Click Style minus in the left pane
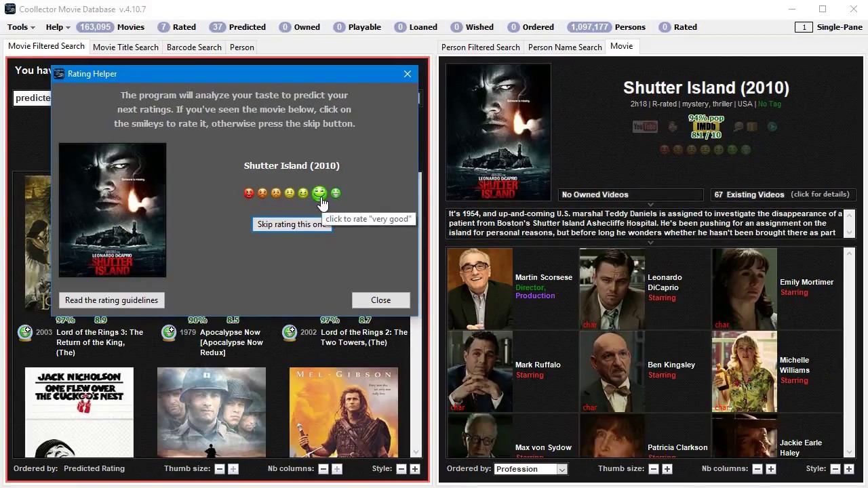This screenshot has width=868, height=488. point(401,469)
